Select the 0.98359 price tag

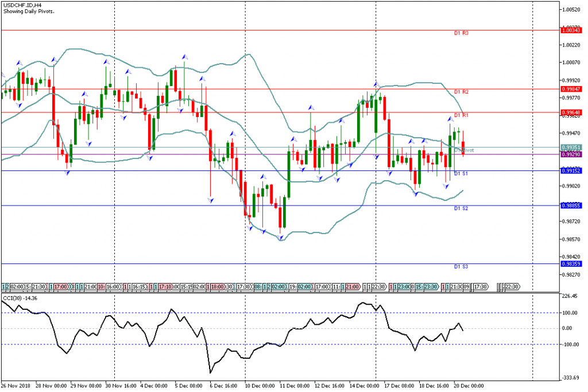(x=572, y=263)
